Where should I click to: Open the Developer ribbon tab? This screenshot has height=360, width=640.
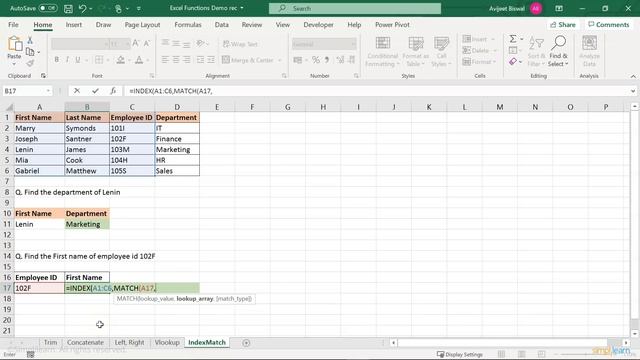[318, 24]
